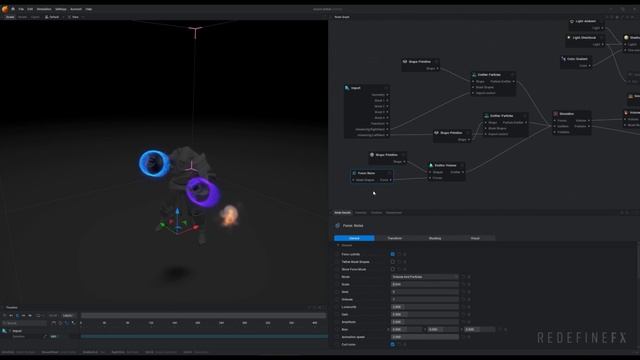Select the Node Details panel tab
Screen dimensions: 640x360
click(x=342, y=213)
